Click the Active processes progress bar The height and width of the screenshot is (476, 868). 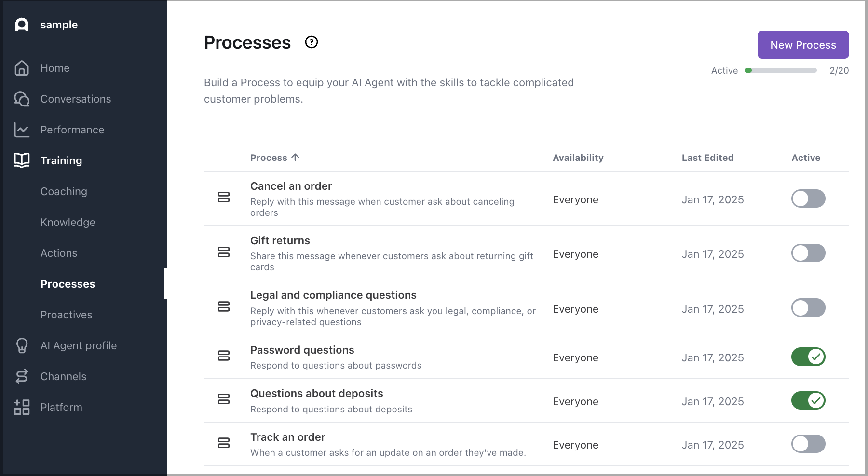click(x=781, y=70)
